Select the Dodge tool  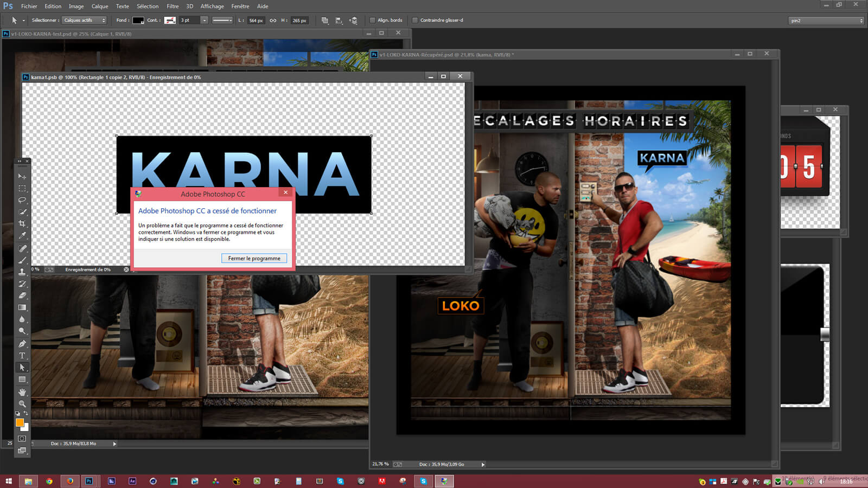click(22, 331)
